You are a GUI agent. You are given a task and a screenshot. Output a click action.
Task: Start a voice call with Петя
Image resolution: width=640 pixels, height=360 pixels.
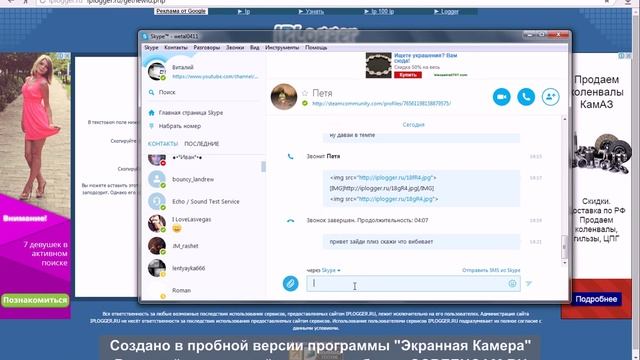coord(526,97)
